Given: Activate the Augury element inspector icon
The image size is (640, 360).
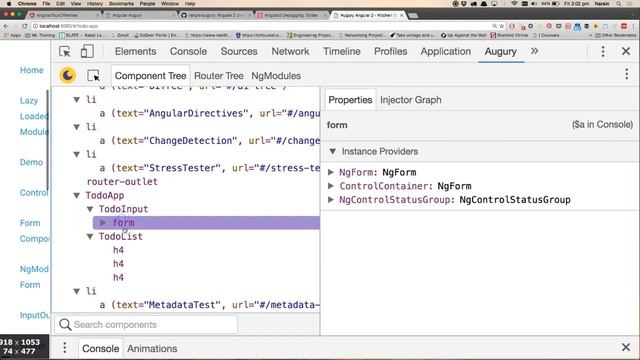Looking at the screenshot, I should point(93,76).
